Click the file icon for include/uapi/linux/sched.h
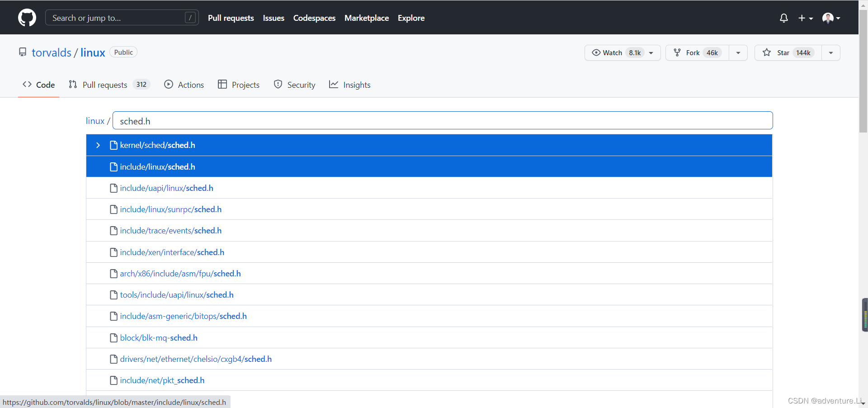868x408 pixels. (x=113, y=188)
